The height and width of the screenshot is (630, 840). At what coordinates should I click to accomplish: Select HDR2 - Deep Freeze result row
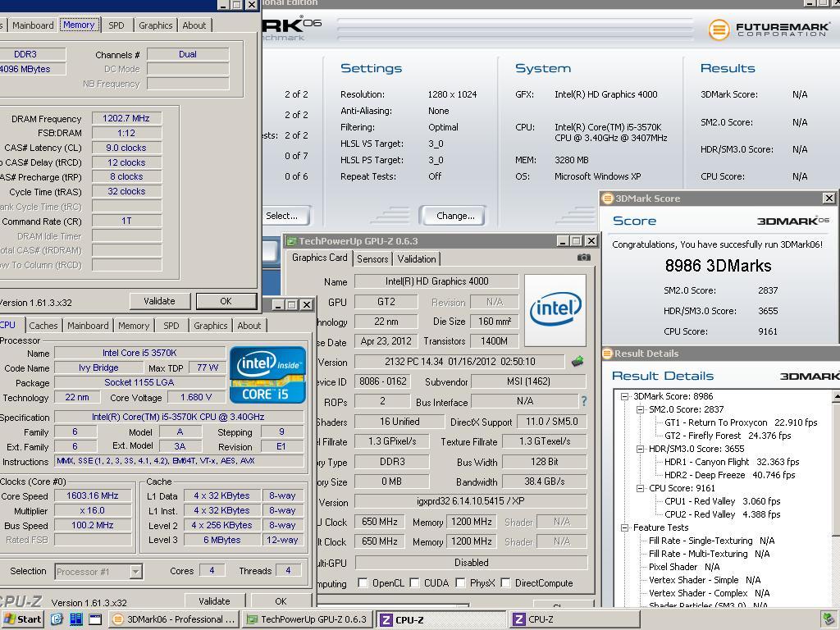(x=729, y=475)
